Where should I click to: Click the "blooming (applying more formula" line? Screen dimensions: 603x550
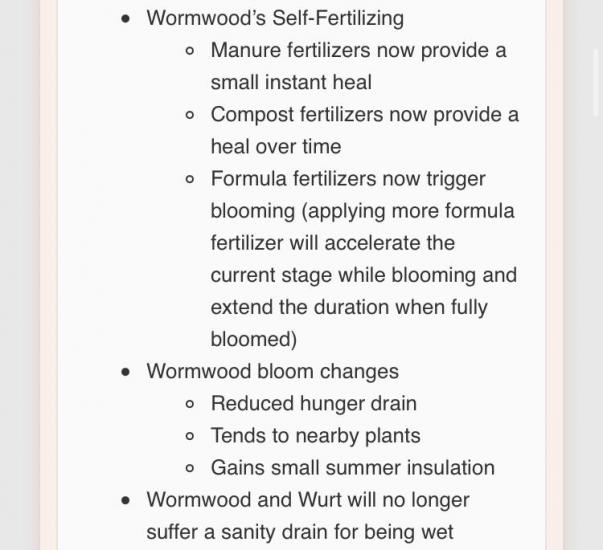(362, 211)
